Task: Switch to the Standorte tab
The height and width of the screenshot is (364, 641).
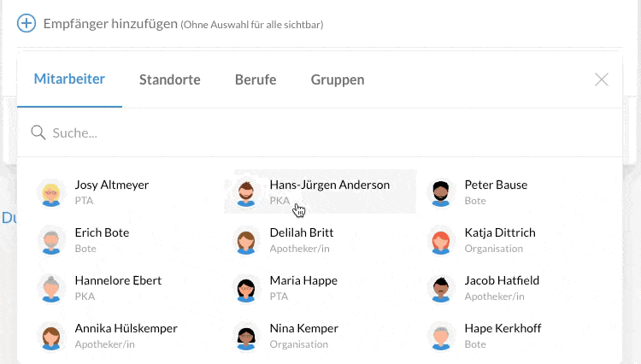Action: click(170, 79)
